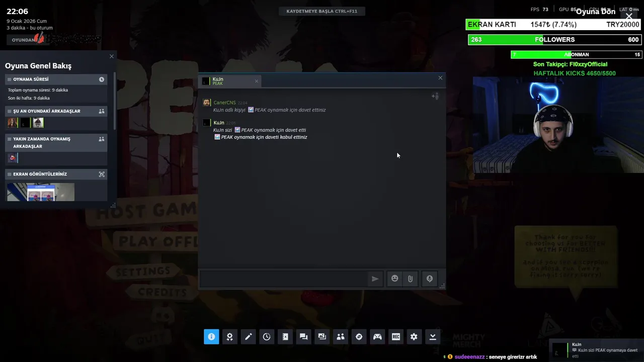Viewport: 644px width, 362px height.
Task: Open the Controller settings gamepad icon
Action: pyautogui.click(x=377, y=337)
